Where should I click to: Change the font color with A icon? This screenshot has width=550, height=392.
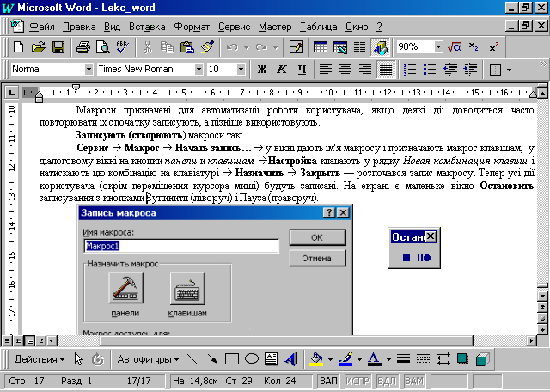click(375, 359)
